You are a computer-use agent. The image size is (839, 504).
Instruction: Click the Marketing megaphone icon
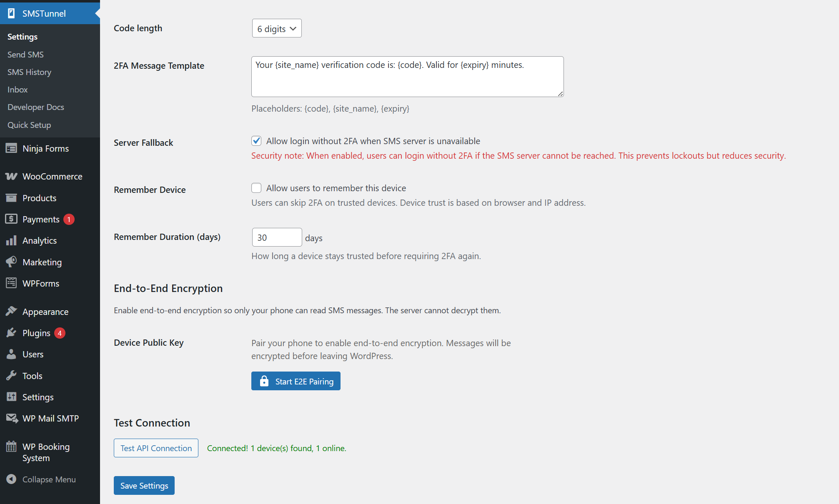[x=12, y=262]
